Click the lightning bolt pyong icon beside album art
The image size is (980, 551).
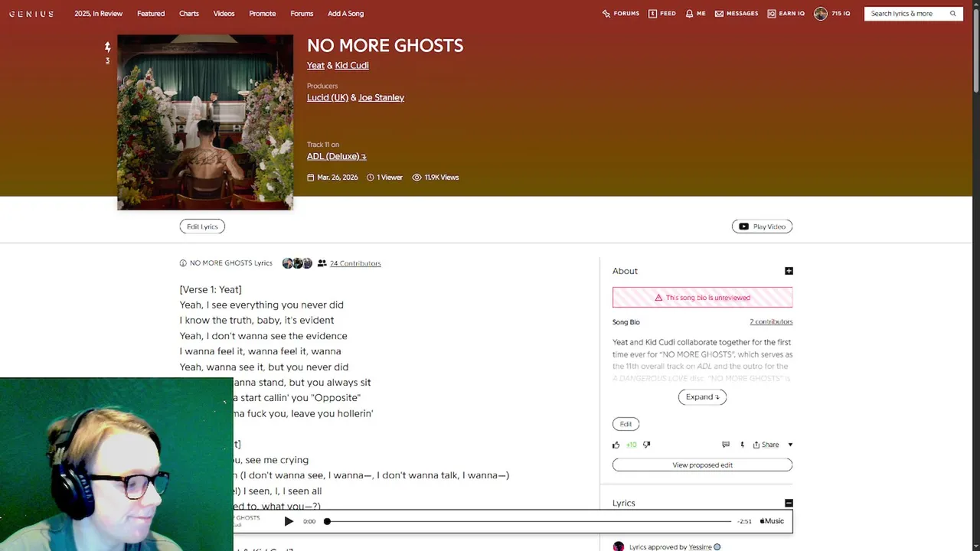[x=107, y=47]
